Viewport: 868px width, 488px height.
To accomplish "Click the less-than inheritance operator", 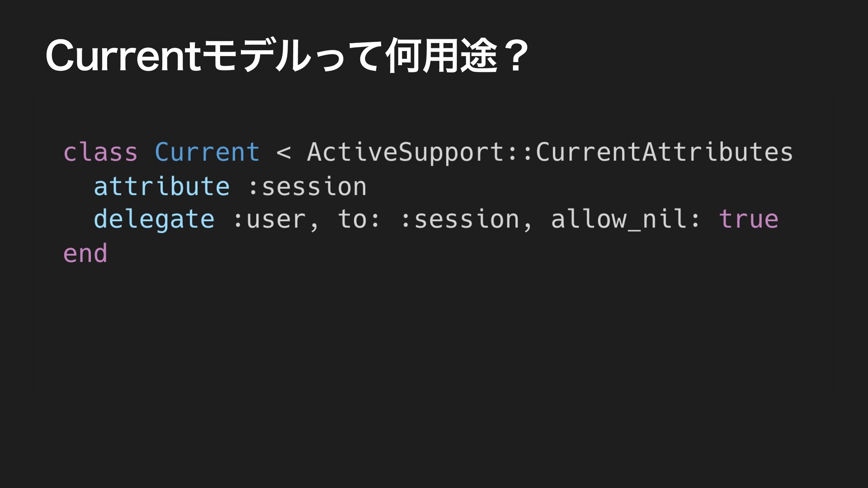I will point(283,153).
